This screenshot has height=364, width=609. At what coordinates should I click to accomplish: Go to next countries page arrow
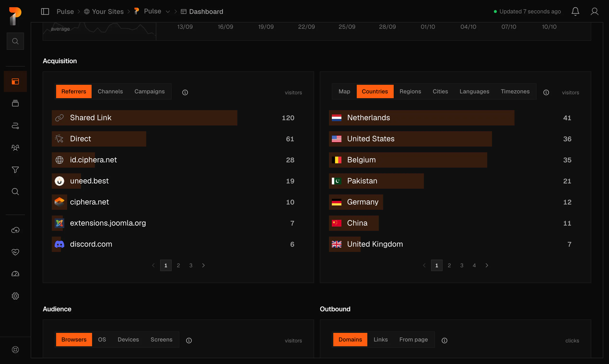[487, 265]
